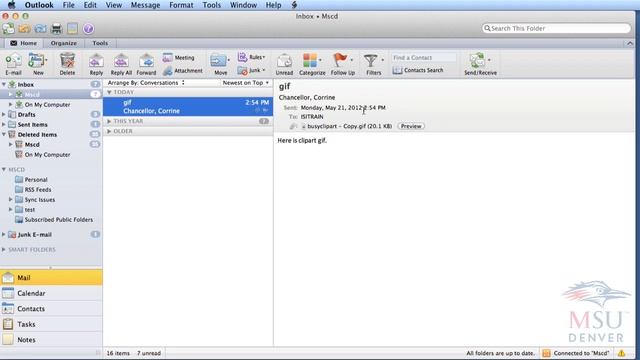
Task: Open the Arrange By Conversations dropdown
Action: pyautogui.click(x=146, y=83)
